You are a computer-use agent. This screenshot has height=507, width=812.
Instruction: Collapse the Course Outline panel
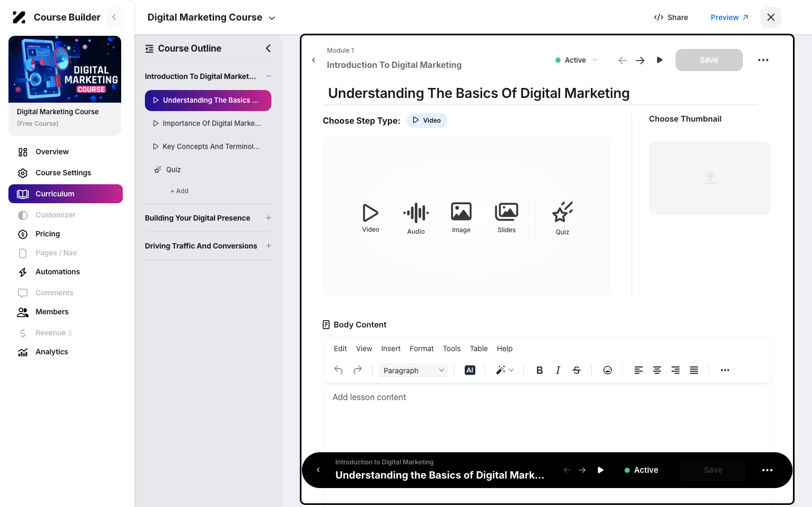(x=268, y=48)
